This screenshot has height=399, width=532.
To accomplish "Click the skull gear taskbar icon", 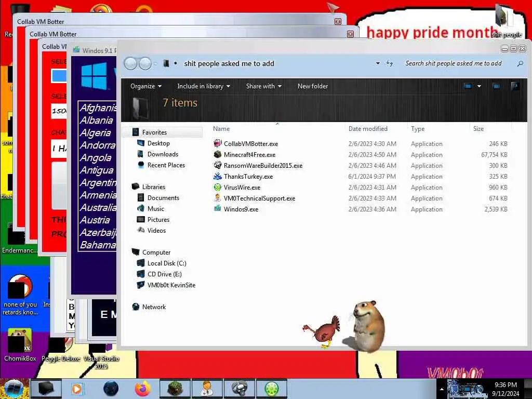I will point(240,389).
